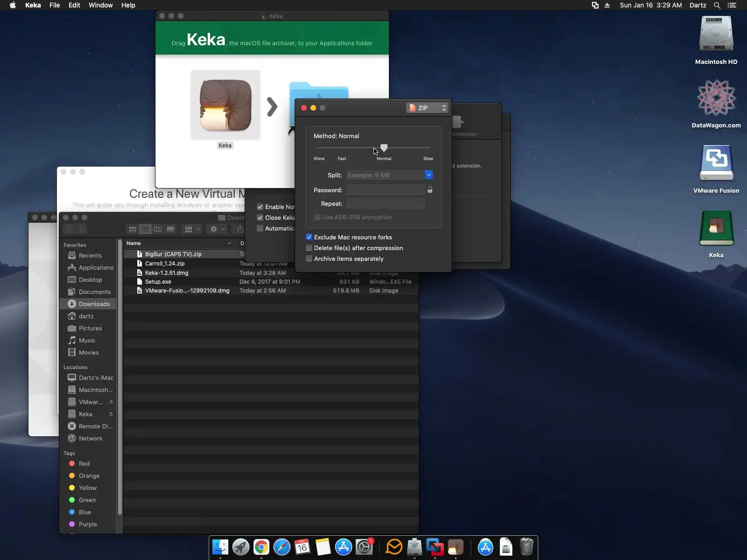The width and height of the screenshot is (747, 560).
Task: Open the ZIP format dropdown
Action: tap(427, 108)
